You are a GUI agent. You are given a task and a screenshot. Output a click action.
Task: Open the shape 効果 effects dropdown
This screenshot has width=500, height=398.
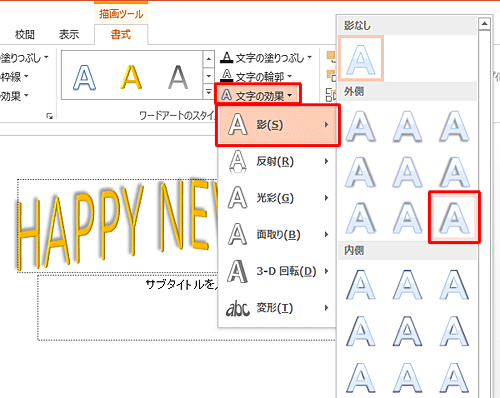tap(14, 96)
